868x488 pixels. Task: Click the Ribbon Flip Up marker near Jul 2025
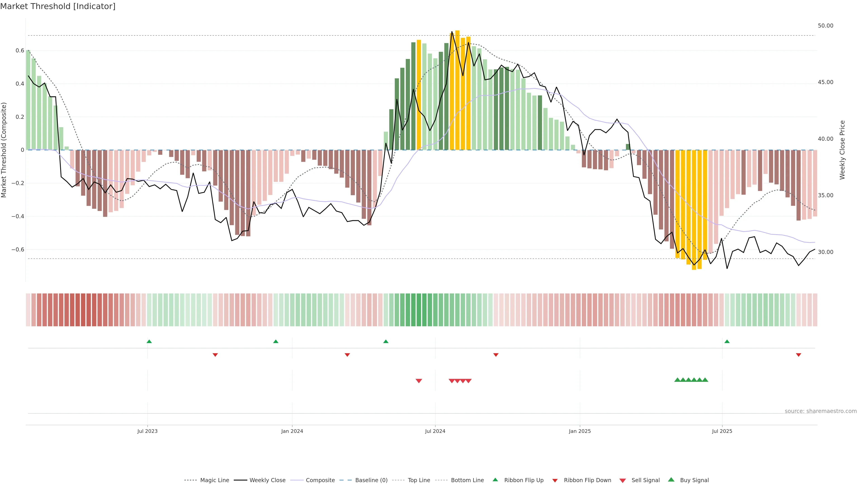(x=727, y=342)
